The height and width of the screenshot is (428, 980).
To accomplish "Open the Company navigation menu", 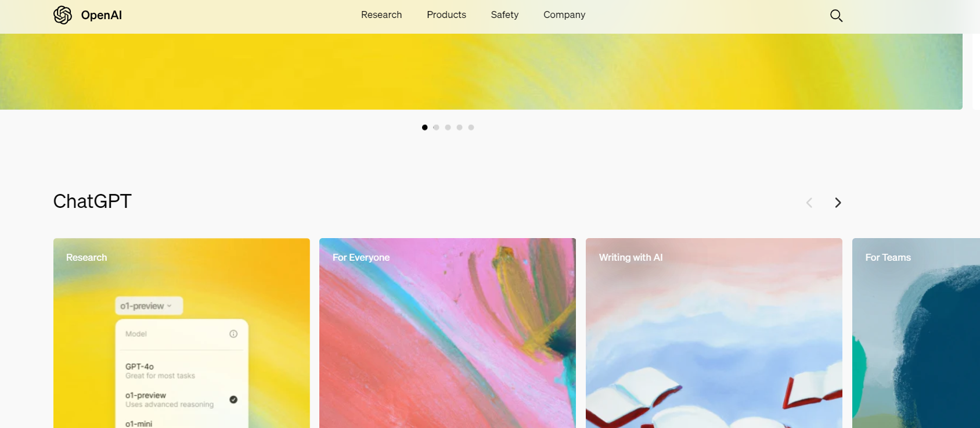I will 564,15.
